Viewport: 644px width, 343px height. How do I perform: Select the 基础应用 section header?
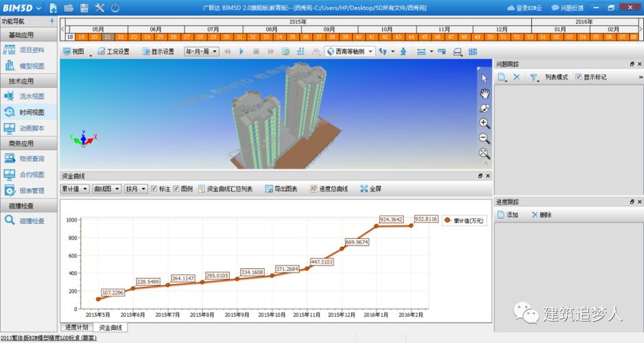tap(29, 35)
